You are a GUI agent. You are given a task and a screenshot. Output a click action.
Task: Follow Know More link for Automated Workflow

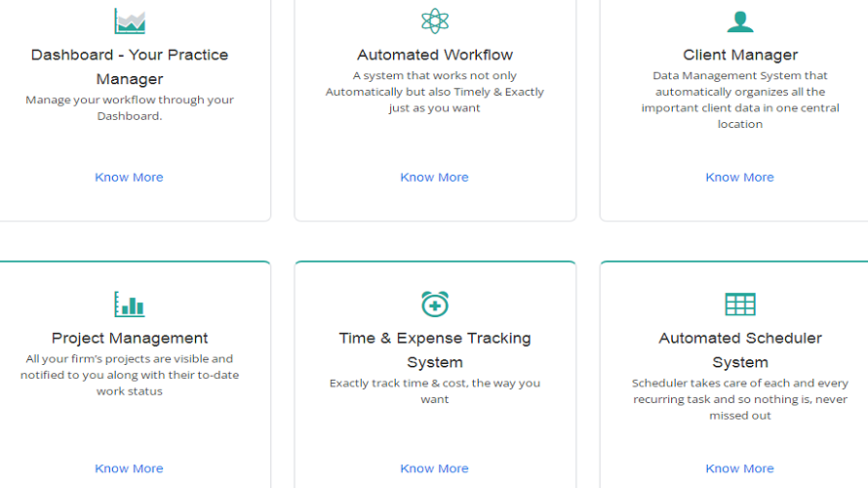434,177
